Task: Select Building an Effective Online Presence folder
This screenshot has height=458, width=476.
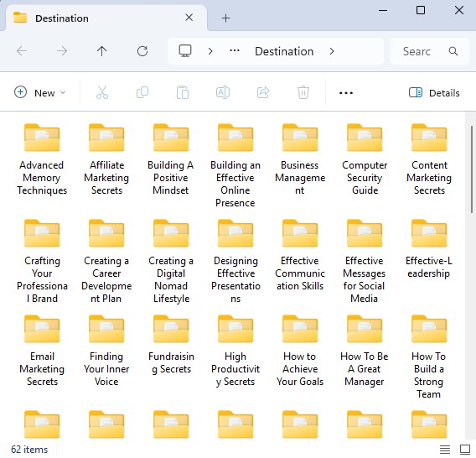Action: tap(235, 165)
